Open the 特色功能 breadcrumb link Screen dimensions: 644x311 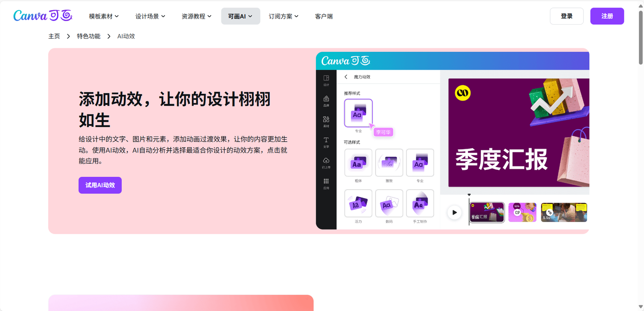pyautogui.click(x=89, y=36)
